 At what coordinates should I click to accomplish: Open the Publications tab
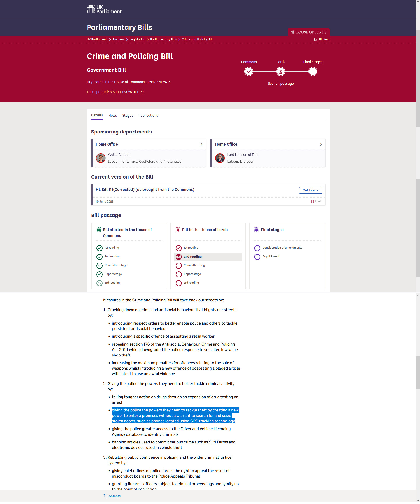point(148,115)
